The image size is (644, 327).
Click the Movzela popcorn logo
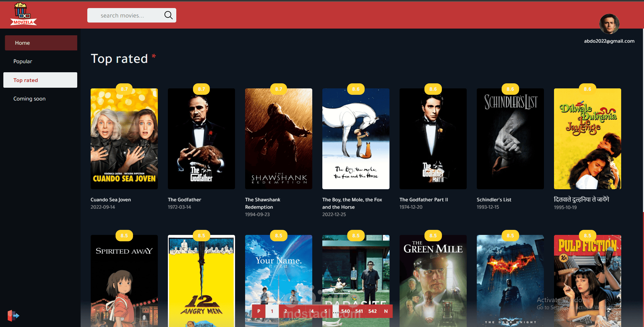pyautogui.click(x=23, y=14)
